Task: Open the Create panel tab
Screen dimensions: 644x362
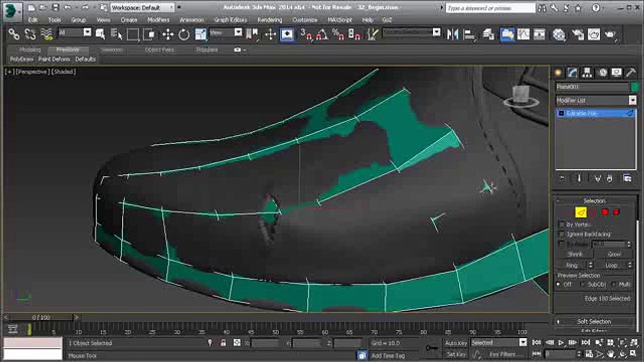Action: tap(558, 72)
